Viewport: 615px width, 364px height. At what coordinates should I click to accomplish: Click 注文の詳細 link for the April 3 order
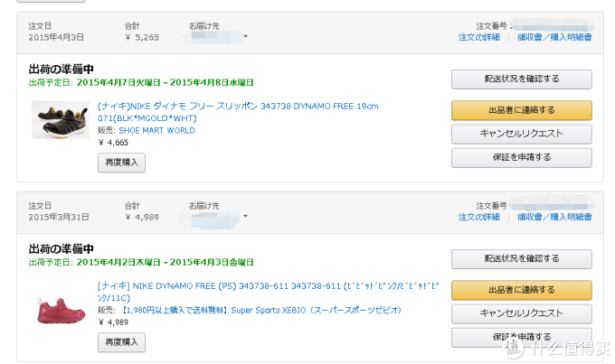(x=479, y=37)
